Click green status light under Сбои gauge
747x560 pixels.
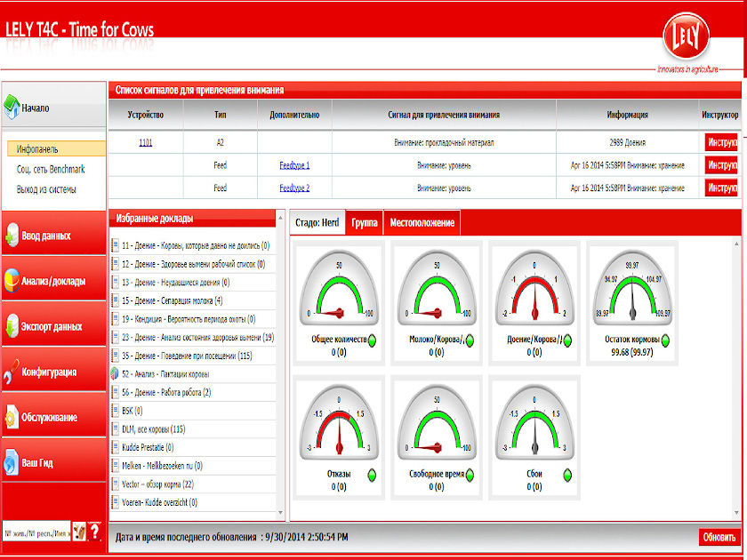[567, 475]
